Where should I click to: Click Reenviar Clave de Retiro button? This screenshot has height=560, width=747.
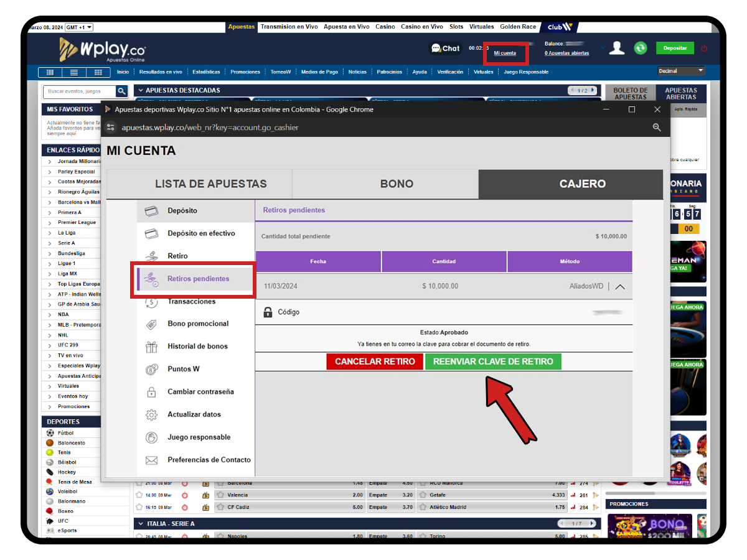pyautogui.click(x=493, y=362)
